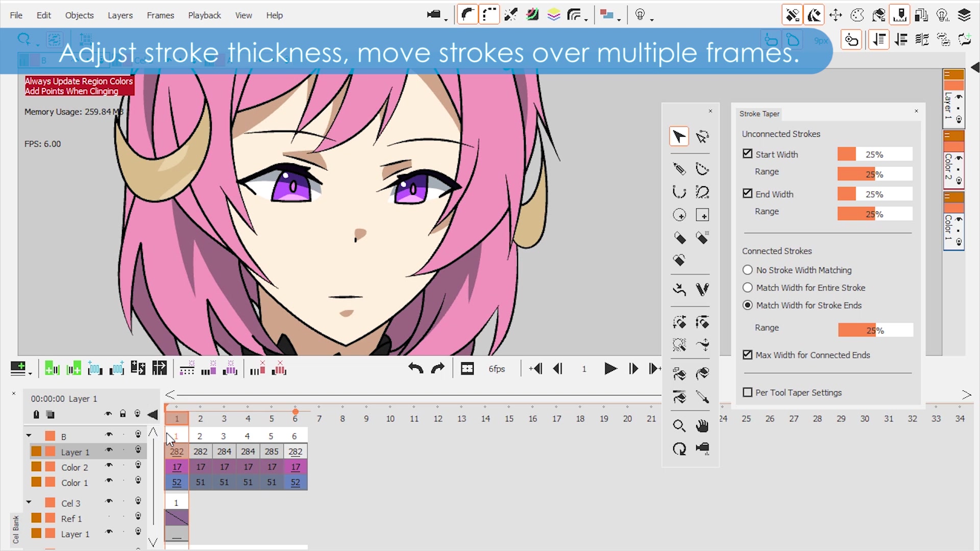Open the lightbulb onion skin icon
Screen dimensions: 980x551
click(x=640, y=15)
